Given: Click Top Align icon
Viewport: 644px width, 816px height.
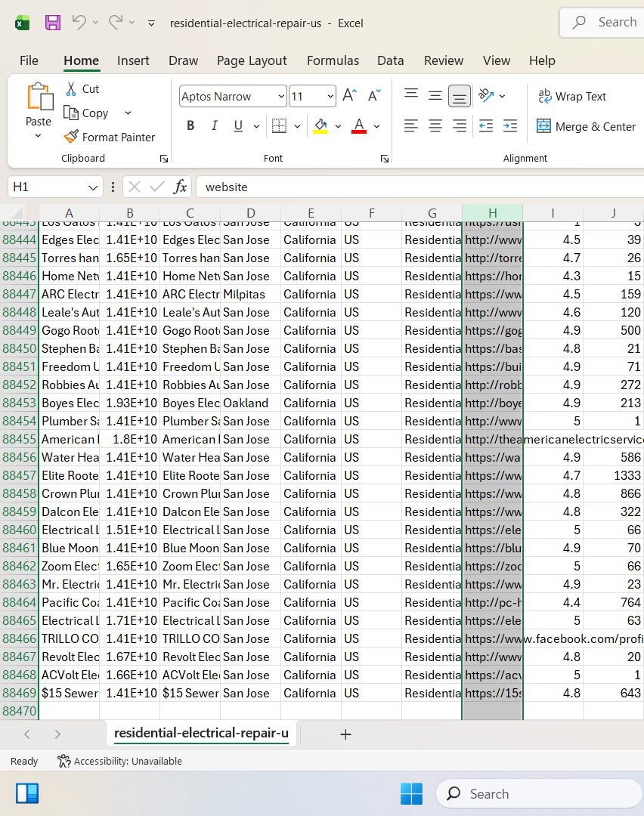Looking at the screenshot, I should pos(411,95).
